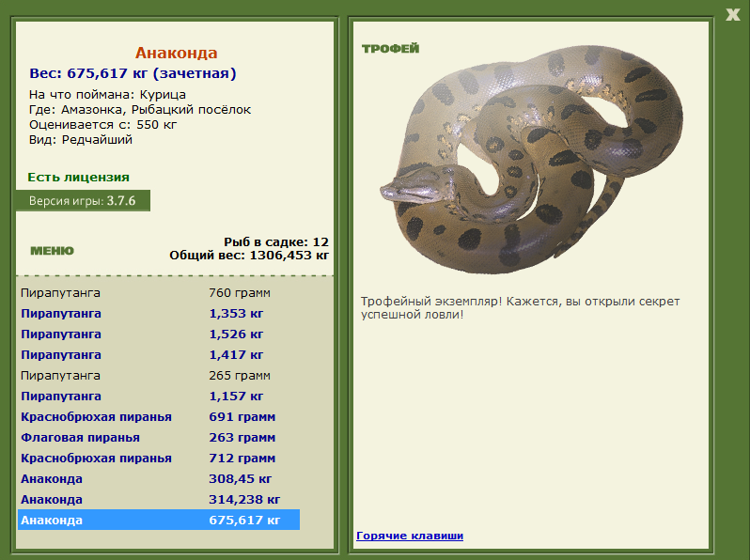The image size is (750, 560).
Task: Click the Анаконда title heading
Action: click(176, 53)
